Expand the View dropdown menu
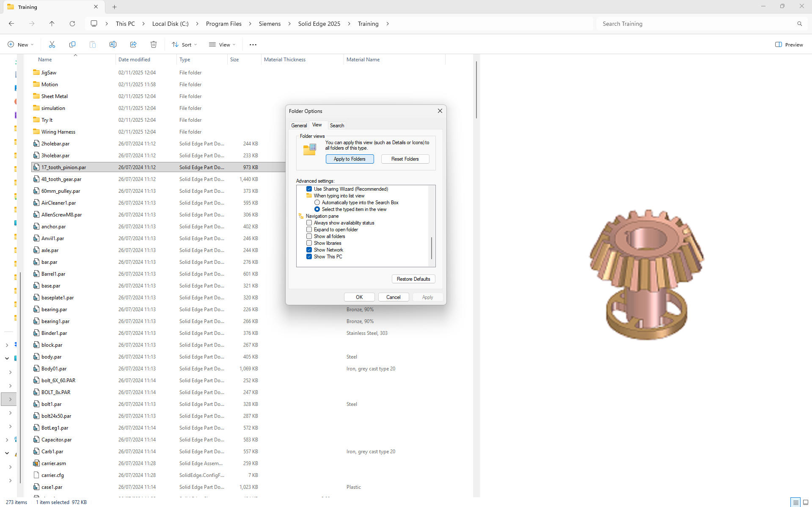The height and width of the screenshot is (507, 812). pos(222,44)
